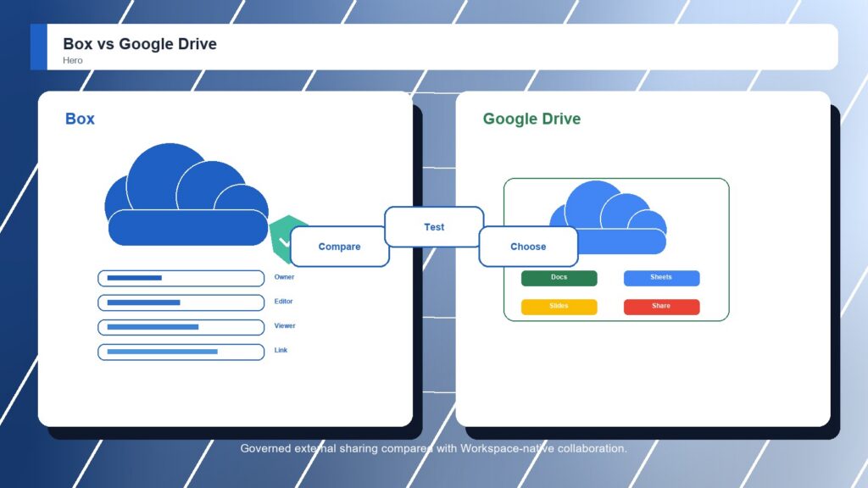
Task: Click the green Docs button
Action: click(x=559, y=278)
